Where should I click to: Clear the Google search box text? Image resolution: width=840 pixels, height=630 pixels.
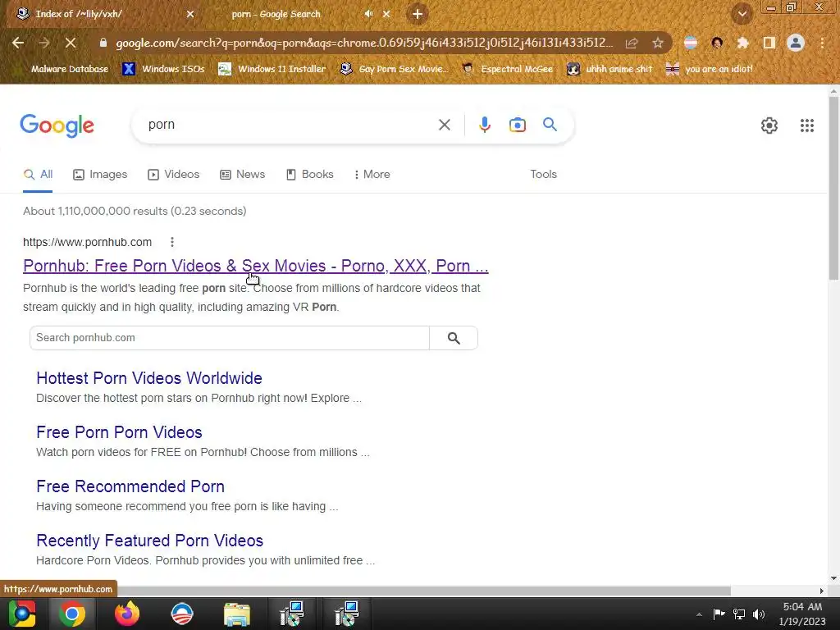pyautogui.click(x=444, y=125)
